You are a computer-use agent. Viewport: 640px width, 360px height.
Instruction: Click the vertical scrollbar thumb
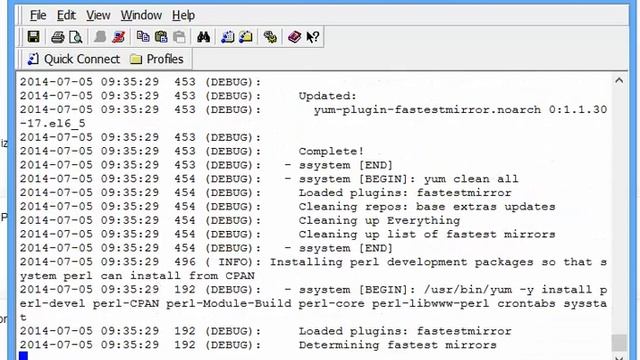619,343
